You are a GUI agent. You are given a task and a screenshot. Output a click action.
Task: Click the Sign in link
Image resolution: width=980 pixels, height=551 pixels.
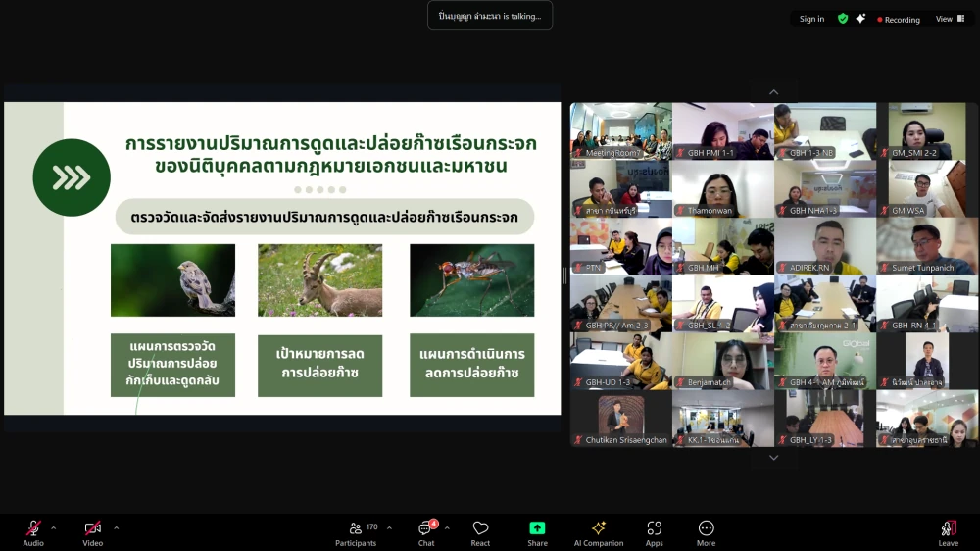811,19
